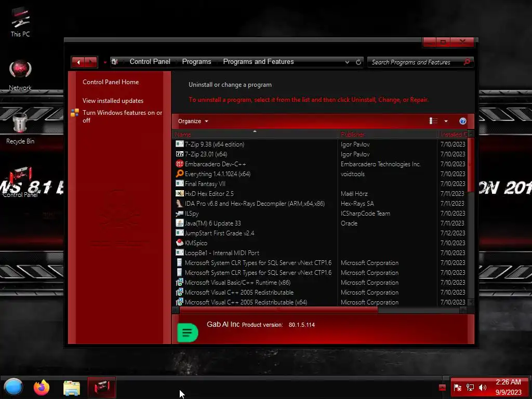Refresh the Programs and Features list
The image size is (532, 399).
(358, 62)
